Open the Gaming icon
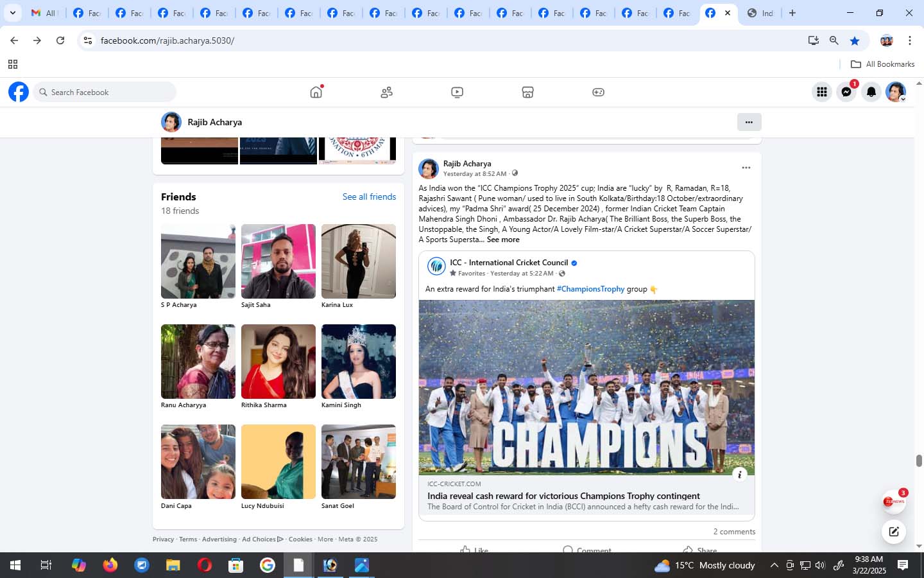This screenshot has height=578, width=924. [x=598, y=92]
